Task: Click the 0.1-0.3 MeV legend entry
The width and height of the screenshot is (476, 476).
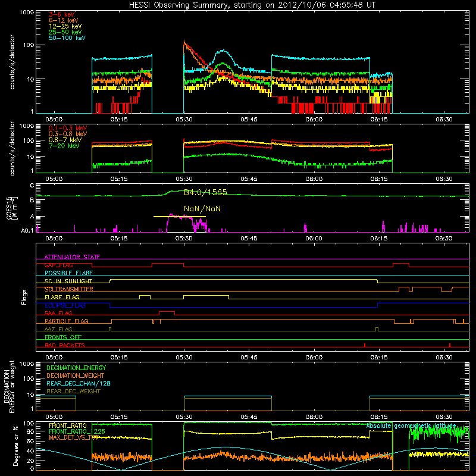Action: pos(68,128)
